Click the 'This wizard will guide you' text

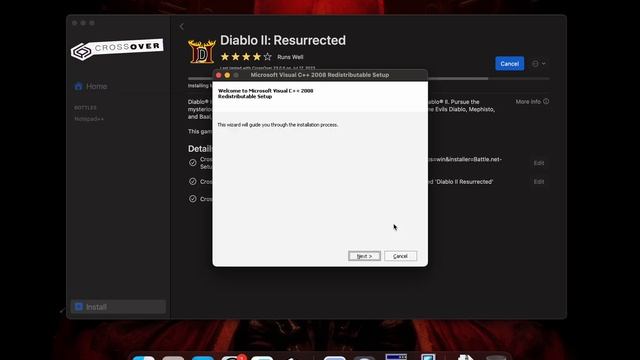pos(278,125)
